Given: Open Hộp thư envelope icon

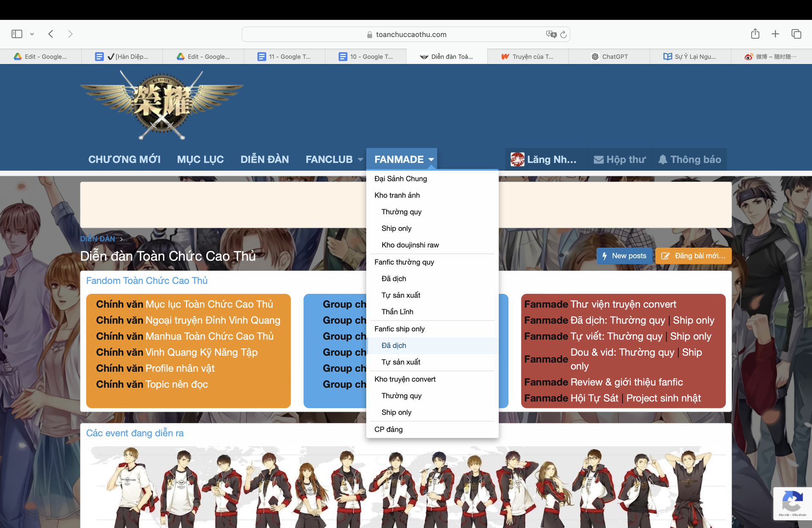Looking at the screenshot, I should coord(598,160).
